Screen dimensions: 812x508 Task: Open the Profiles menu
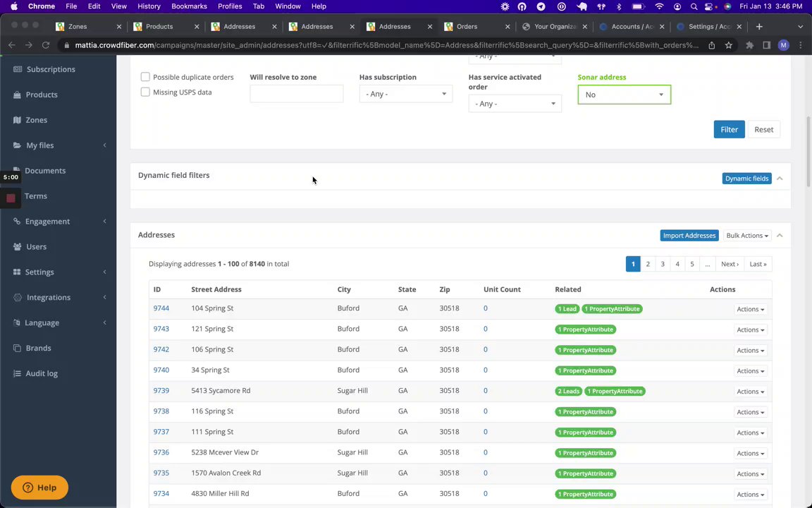(230, 6)
